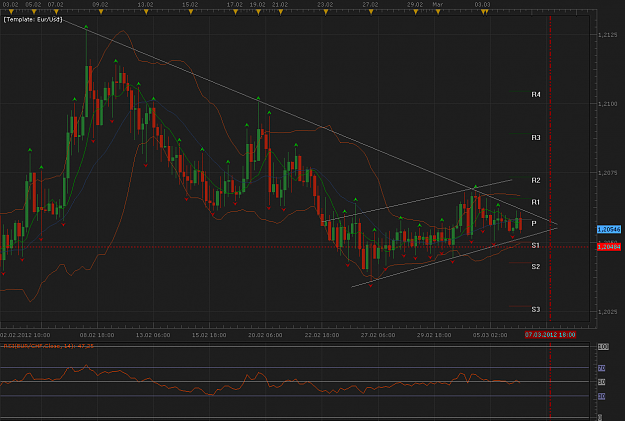Image resolution: width=625 pixels, height=421 pixels.
Task: Click the 15.02 18:00 time axis label
Action: tap(209, 335)
